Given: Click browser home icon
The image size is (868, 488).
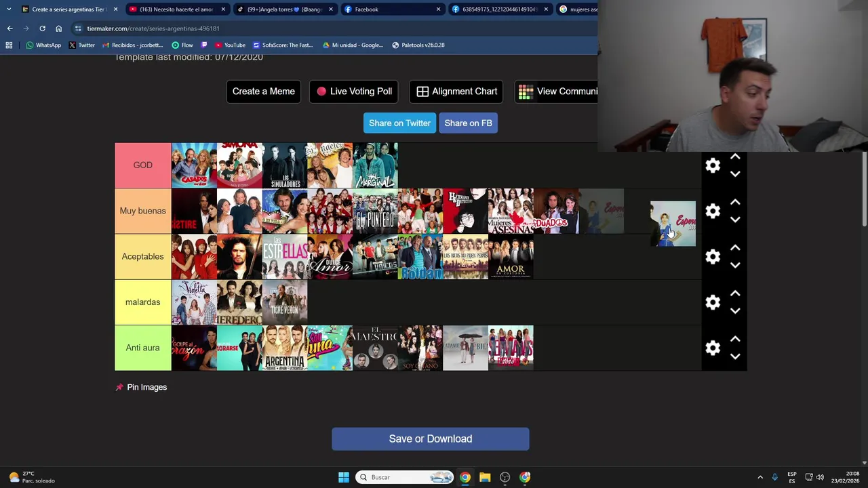Looking at the screenshot, I should coord(58,28).
